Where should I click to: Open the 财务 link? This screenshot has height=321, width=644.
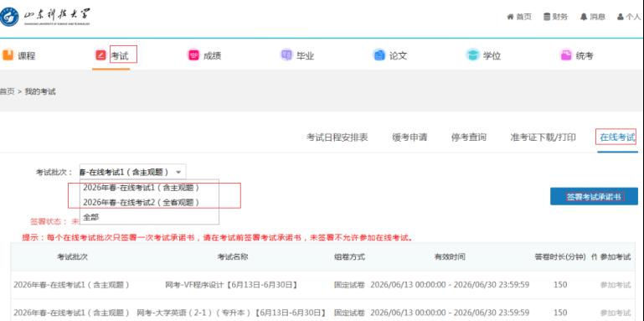pyautogui.click(x=560, y=17)
